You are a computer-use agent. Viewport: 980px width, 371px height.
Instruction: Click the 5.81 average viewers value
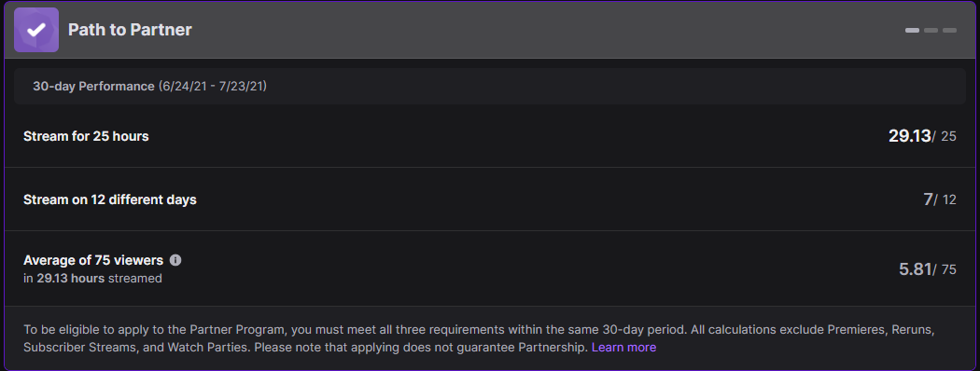coord(915,269)
